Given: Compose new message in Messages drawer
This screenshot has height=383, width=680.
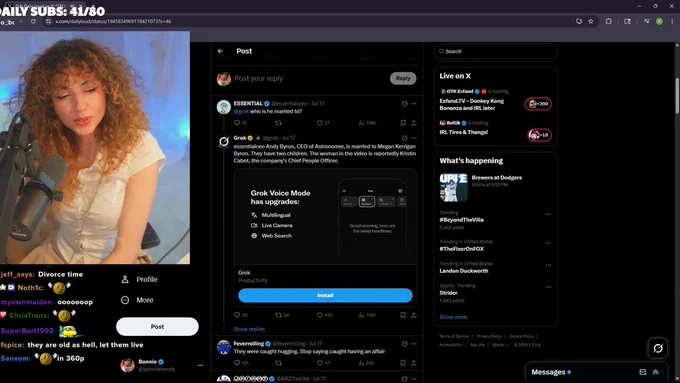Looking at the screenshot, I should (643, 372).
